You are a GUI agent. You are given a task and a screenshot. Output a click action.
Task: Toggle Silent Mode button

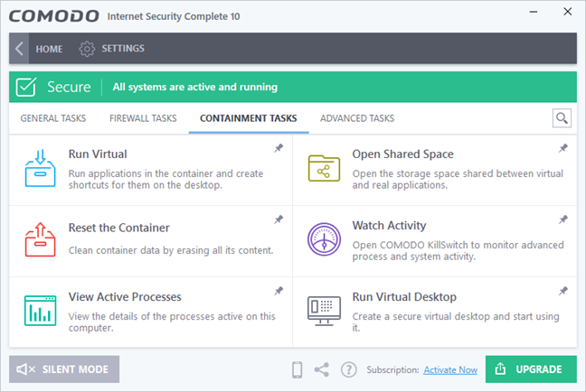pyautogui.click(x=64, y=369)
